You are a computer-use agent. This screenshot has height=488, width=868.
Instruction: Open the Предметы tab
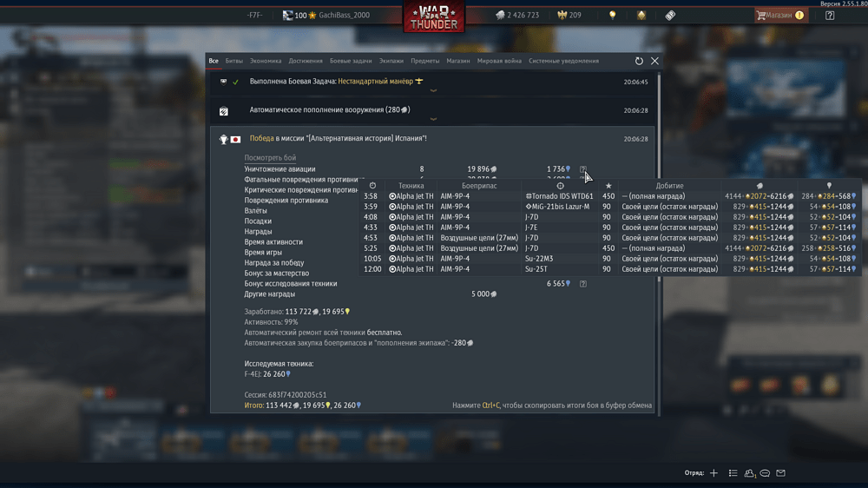click(425, 61)
